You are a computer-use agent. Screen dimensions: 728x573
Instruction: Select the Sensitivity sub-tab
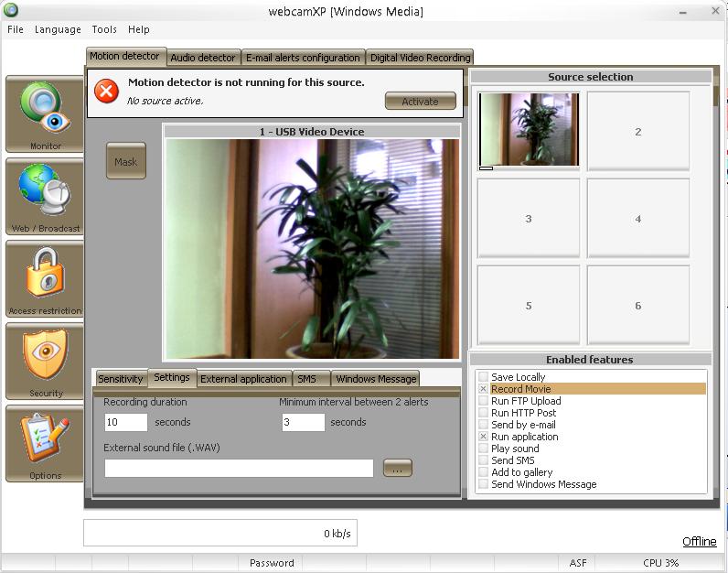coord(121,379)
